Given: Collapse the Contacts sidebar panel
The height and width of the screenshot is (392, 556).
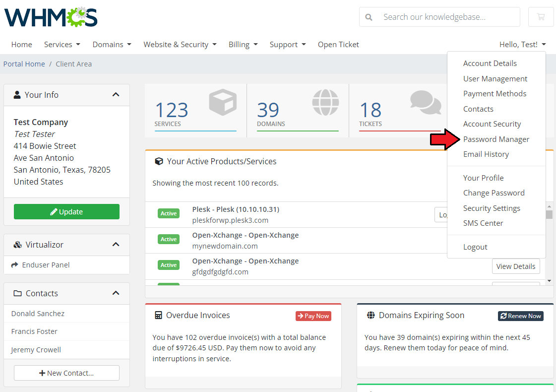Looking at the screenshot, I should (x=116, y=293).
